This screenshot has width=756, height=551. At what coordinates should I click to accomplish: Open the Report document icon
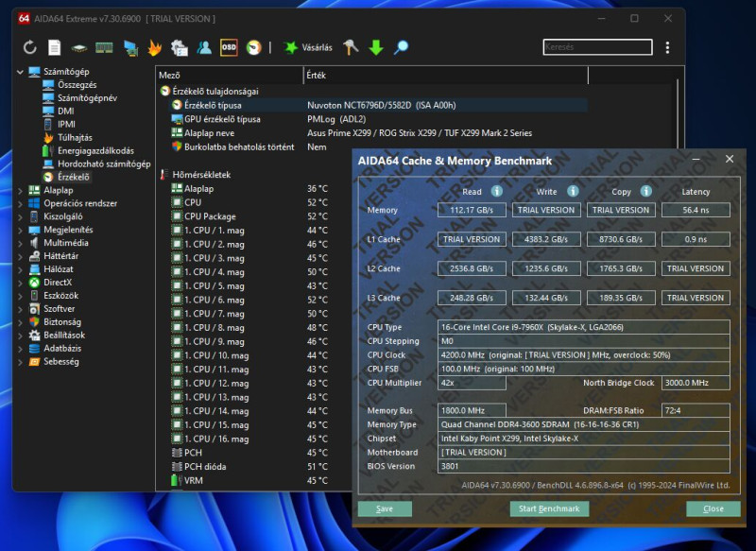pyautogui.click(x=55, y=47)
